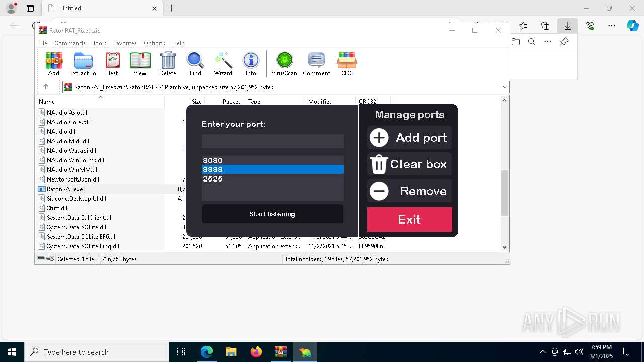Select NAudio.WinMM.dll in the list
The width and height of the screenshot is (644, 362).
[72, 170]
